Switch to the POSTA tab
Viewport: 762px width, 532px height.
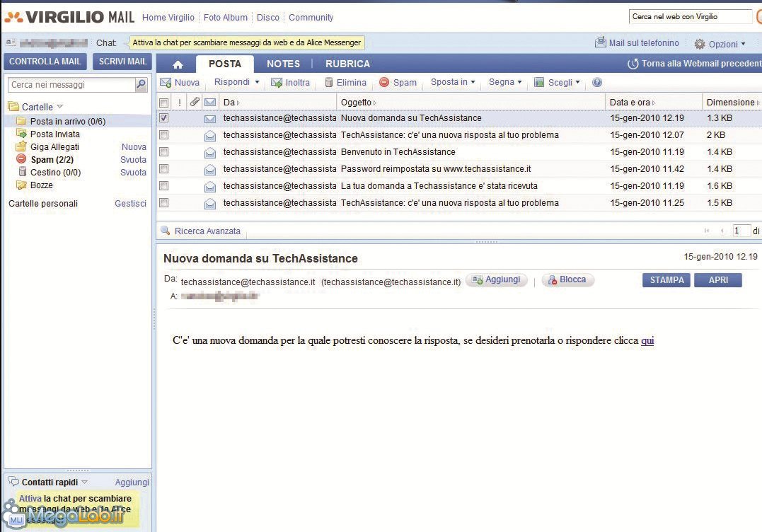224,64
